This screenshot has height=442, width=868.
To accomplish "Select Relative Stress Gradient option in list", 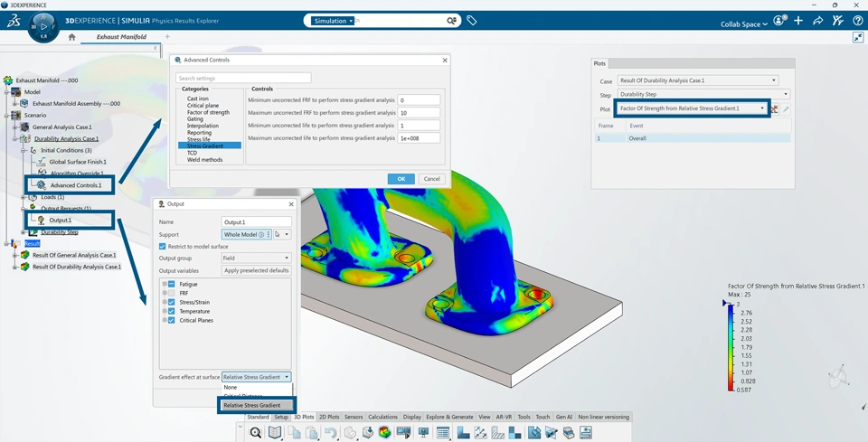I will (x=256, y=405).
